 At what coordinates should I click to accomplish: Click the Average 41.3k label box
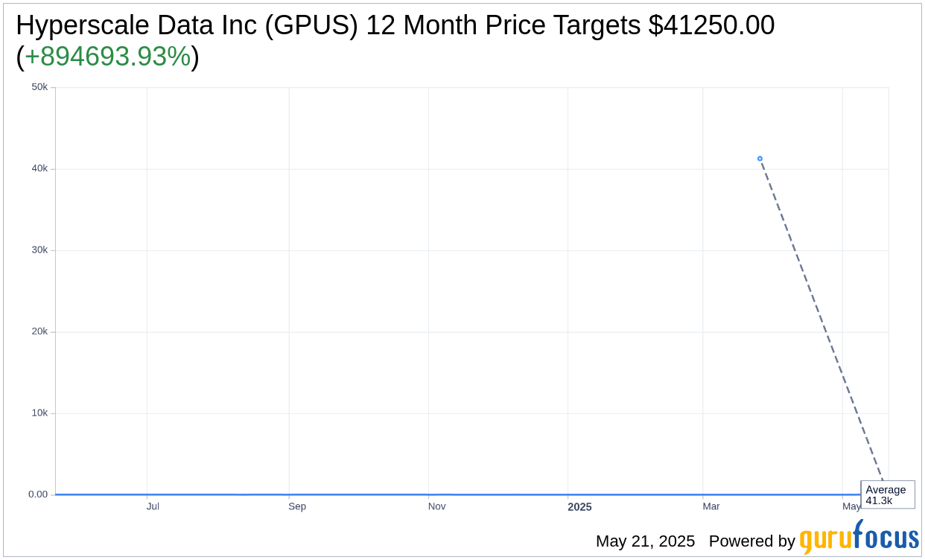[888, 494]
